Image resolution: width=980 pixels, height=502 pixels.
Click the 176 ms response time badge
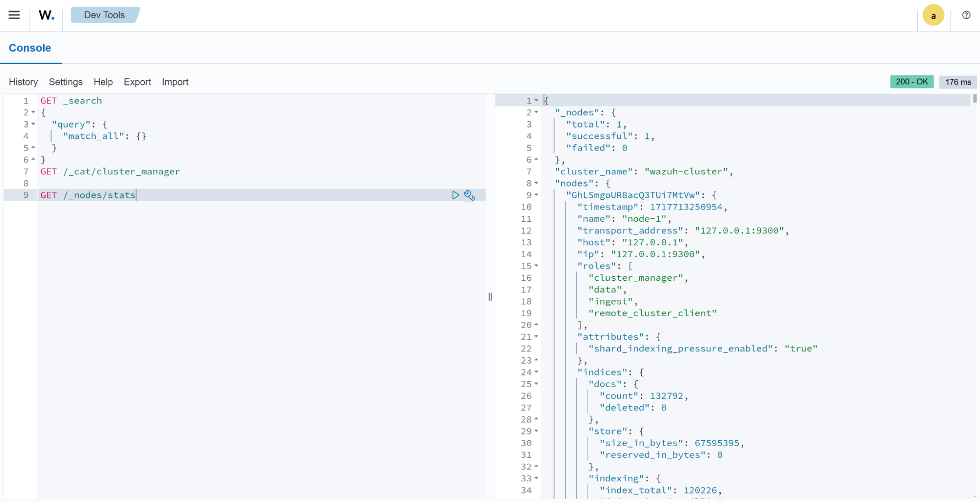(x=957, y=81)
